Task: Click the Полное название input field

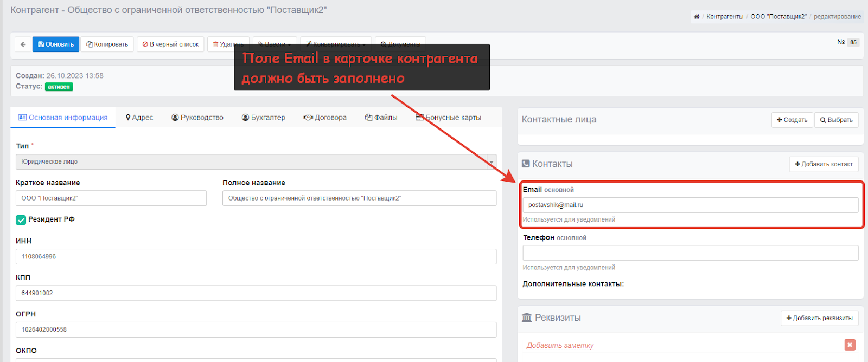Action: coord(359,198)
